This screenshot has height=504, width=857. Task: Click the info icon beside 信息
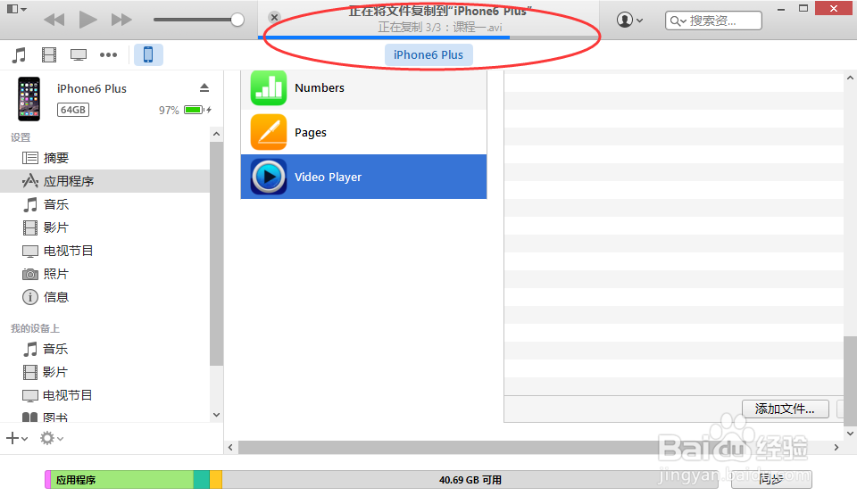point(30,297)
